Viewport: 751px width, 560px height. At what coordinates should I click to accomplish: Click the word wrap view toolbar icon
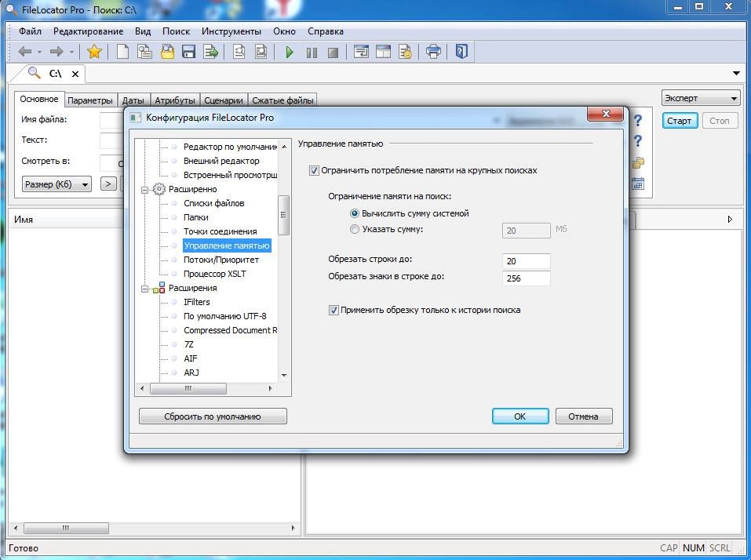coord(361,51)
